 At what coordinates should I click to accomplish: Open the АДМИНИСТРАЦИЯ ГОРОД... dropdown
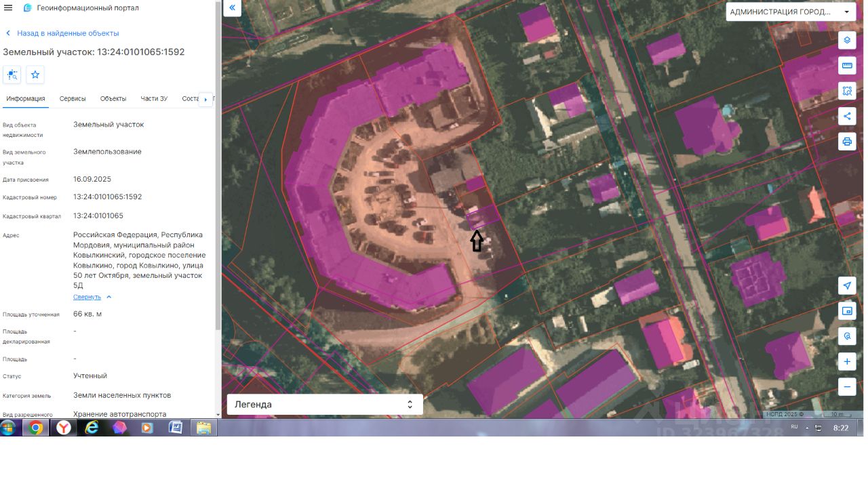tap(791, 12)
